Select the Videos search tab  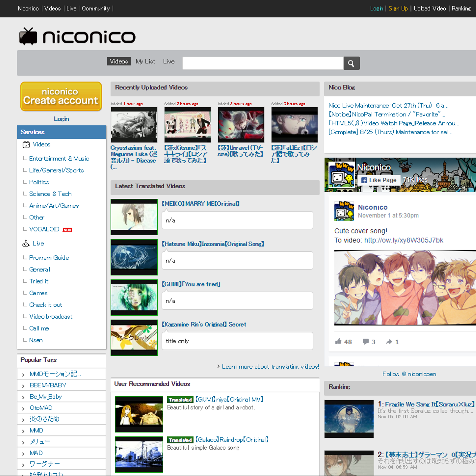[x=119, y=61]
